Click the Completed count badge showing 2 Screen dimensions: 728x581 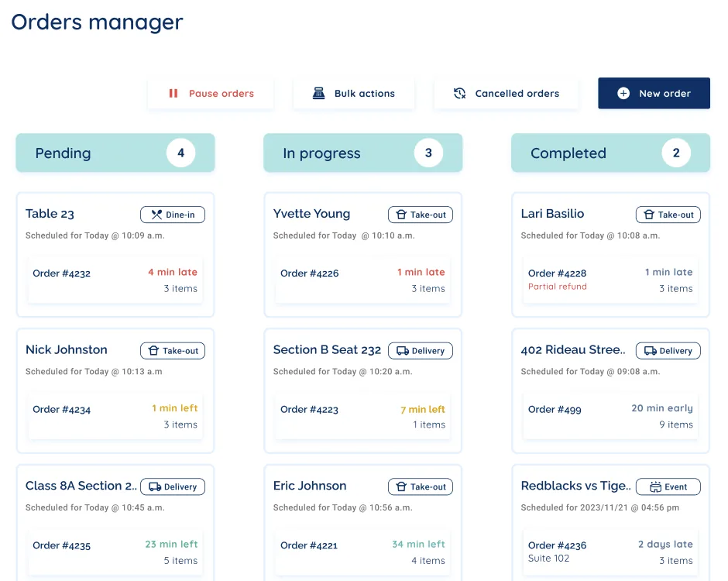(676, 153)
